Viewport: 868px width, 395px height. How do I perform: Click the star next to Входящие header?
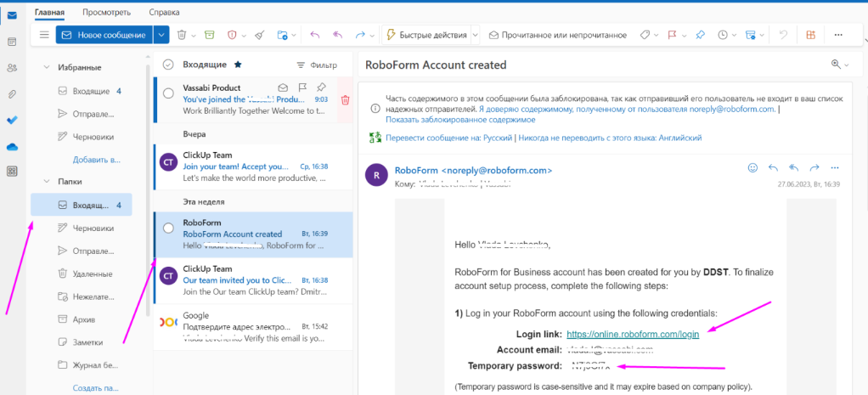click(238, 65)
